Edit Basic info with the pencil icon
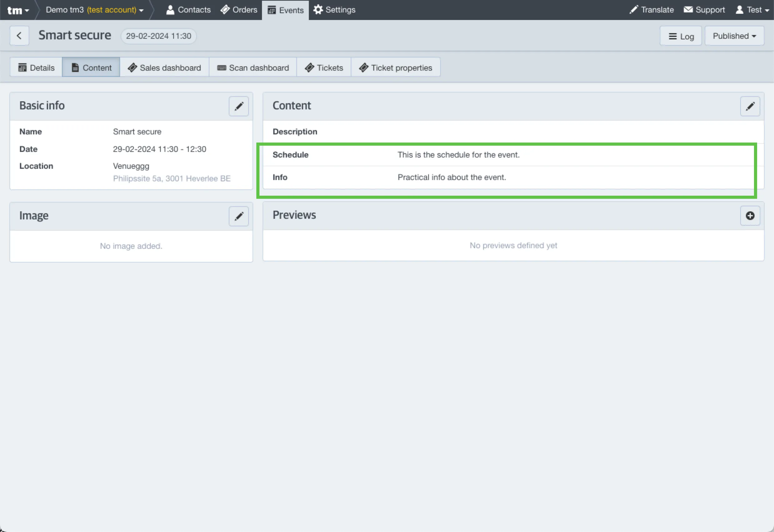Image resolution: width=774 pixels, height=532 pixels. click(239, 106)
